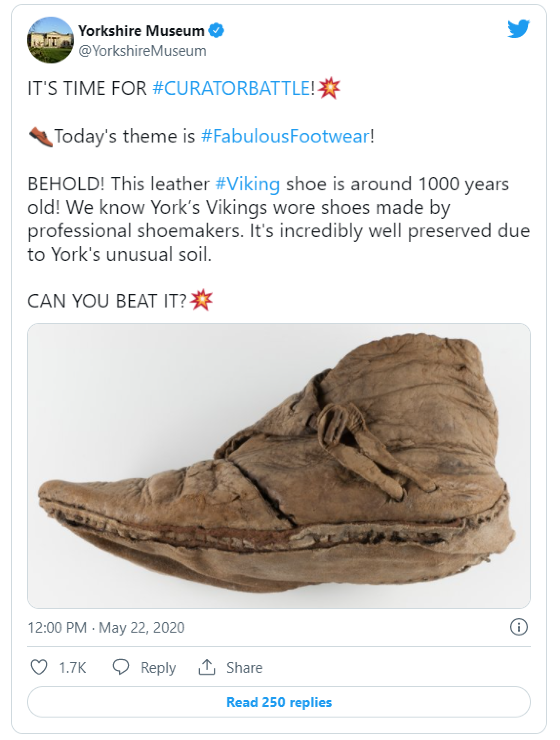Viewport: 560px width, 740px height.
Task: Click the 12:00 PM May 22, 2020 timestamp
Action: pos(106,628)
